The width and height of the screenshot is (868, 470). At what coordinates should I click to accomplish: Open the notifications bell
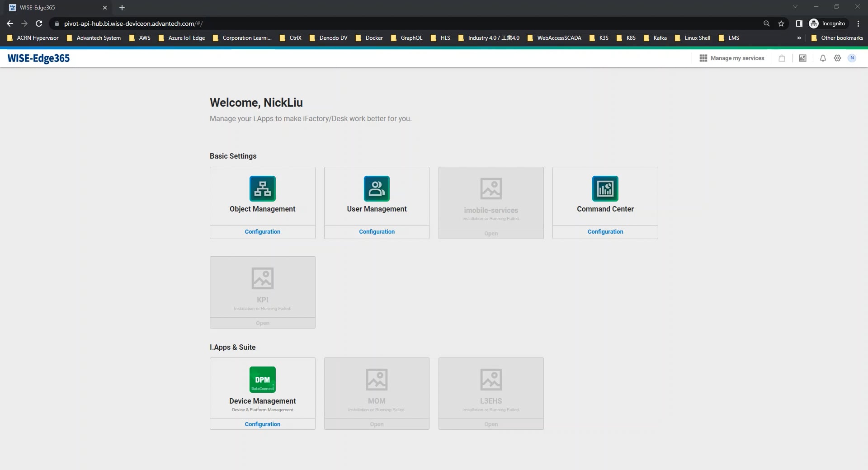click(x=823, y=58)
